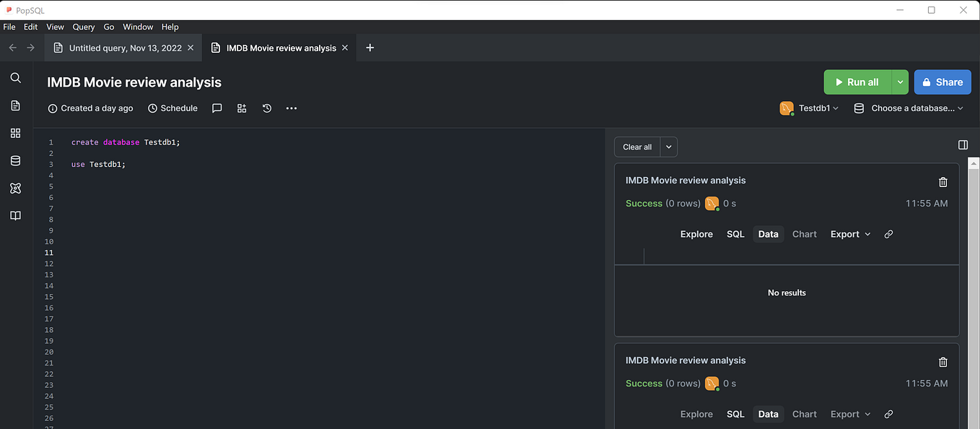The image size is (980, 429).
Task: Open the dashboards grid icon in sidebar
Action: 15,133
